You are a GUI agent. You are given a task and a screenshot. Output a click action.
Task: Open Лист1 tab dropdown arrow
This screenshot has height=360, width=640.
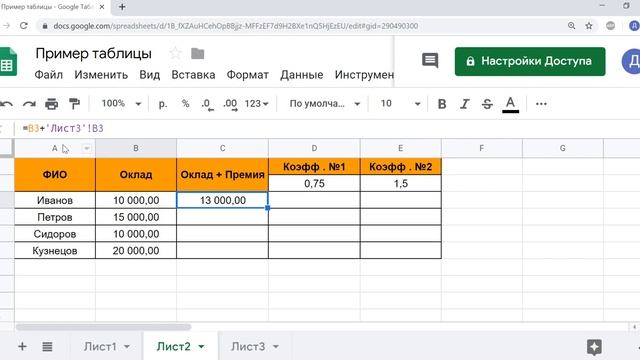click(127, 347)
